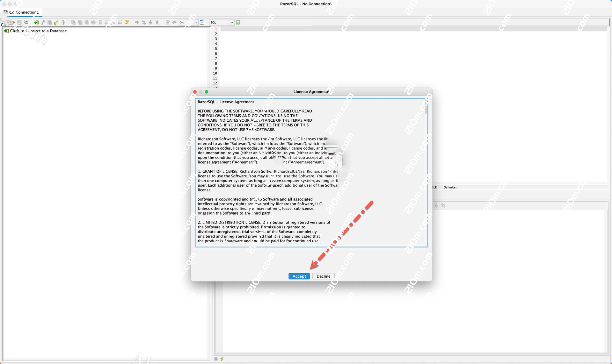612x364 pixels.
Task: Click the green connect to database icon
Action: (36, 22)
